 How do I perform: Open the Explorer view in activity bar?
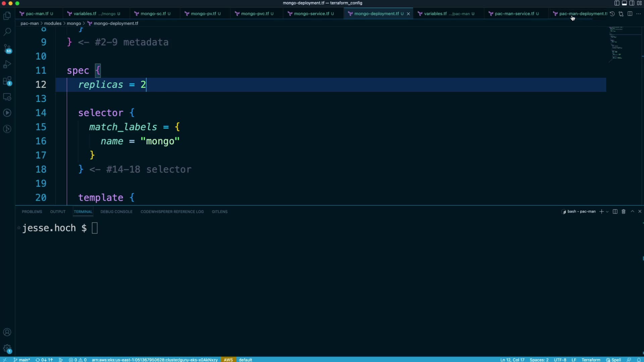tap(7, 16)
